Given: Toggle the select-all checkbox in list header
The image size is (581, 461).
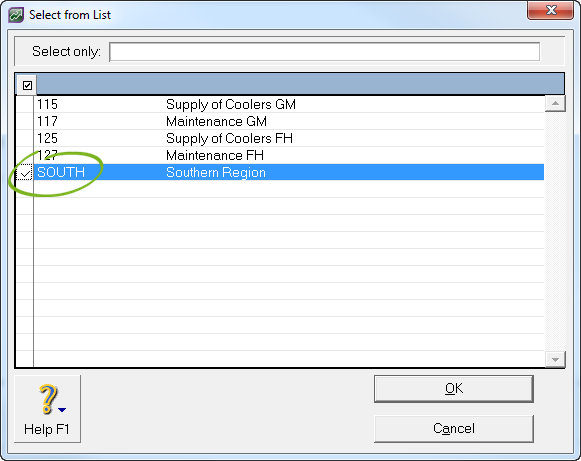Looking at the screenshot, I should (x=27, y=86).
